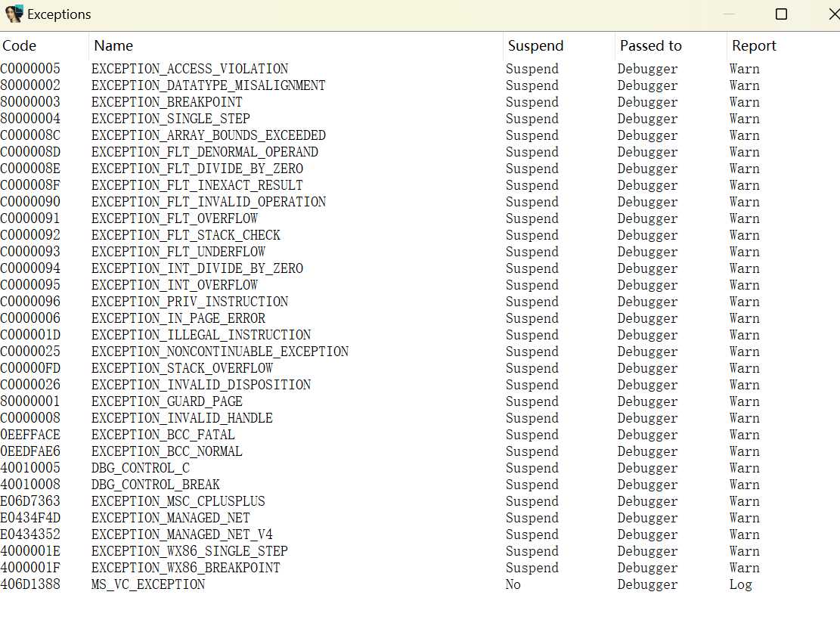Select the EXCEPTION_ACCESS_VIOLATION row
The image size is (840, 629).
pyautogui.click(x=189, y=69)
